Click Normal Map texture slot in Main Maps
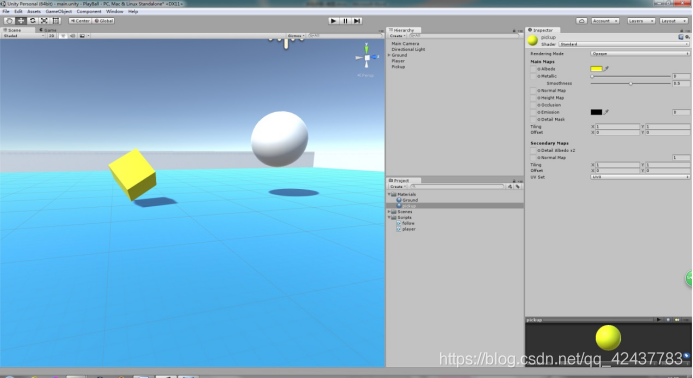Screen dimensions: 693x378 tap(533, 91)
